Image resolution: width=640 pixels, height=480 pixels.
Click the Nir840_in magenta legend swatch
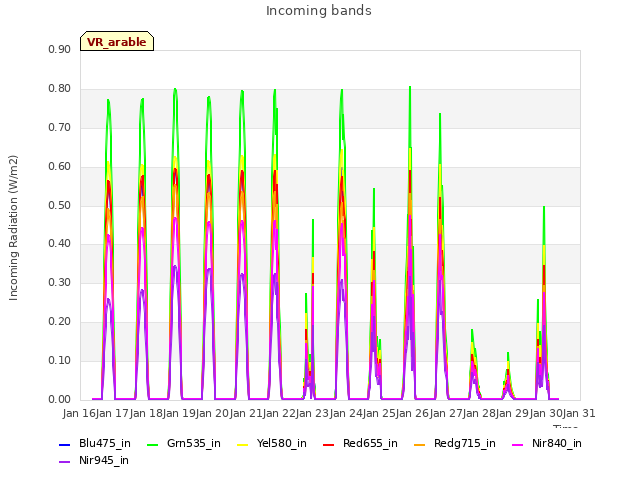518,444
